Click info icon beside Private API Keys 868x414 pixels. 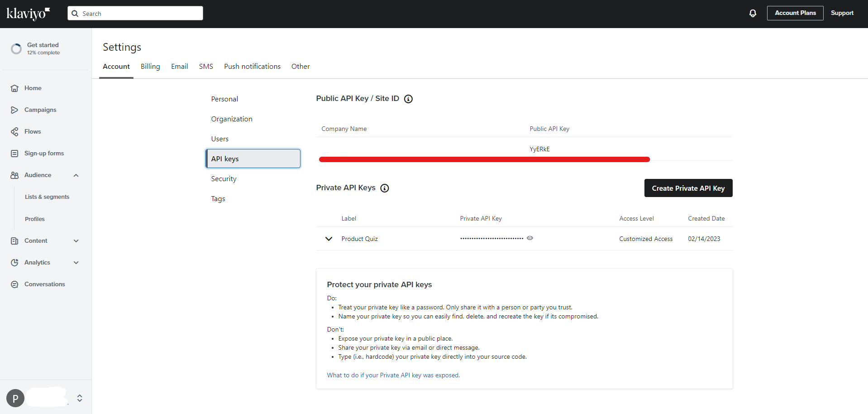(x=385, y=188)
